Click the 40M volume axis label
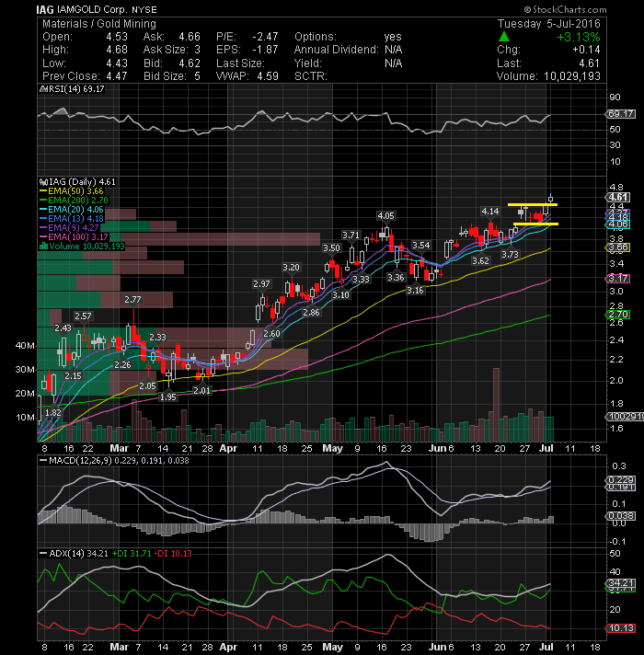The width and height of the screenshot is (644, 655). pyautogui.click(x=25, y=346)
